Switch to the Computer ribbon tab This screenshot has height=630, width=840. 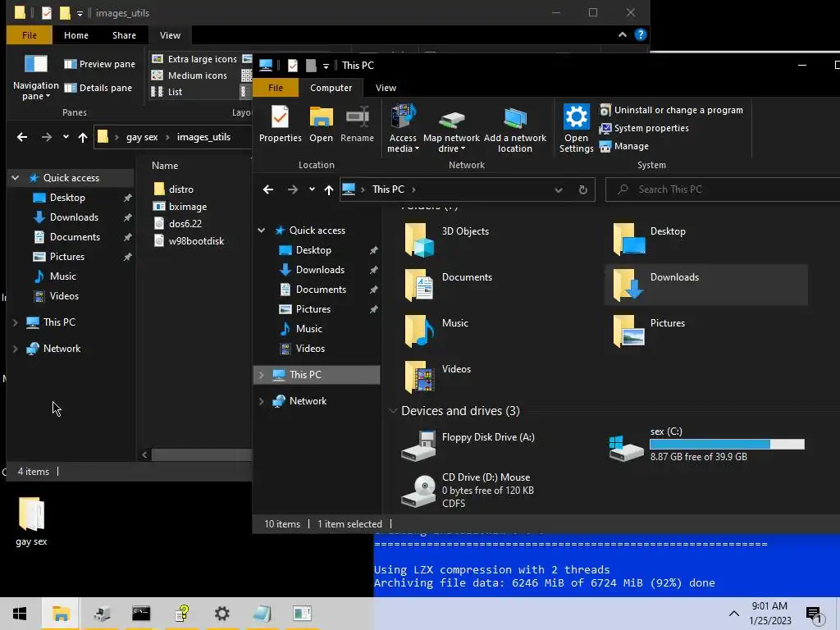[x=331, y=88]
